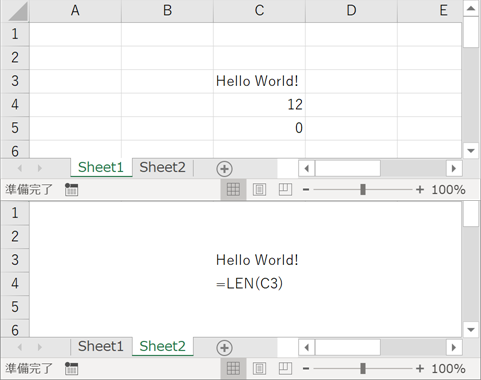This screenshot has height=380, width=481.
Task: Select column D header
Action: (351, 11)
